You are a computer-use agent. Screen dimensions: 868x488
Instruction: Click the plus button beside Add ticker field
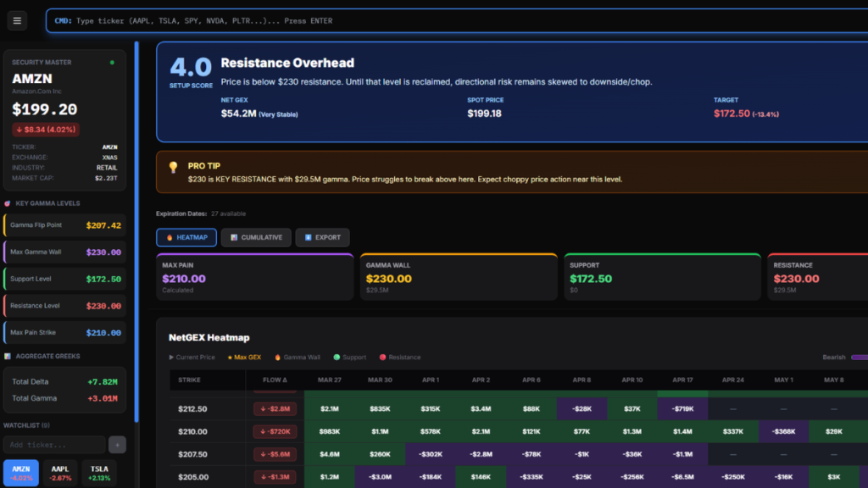[x=117, y=445]
